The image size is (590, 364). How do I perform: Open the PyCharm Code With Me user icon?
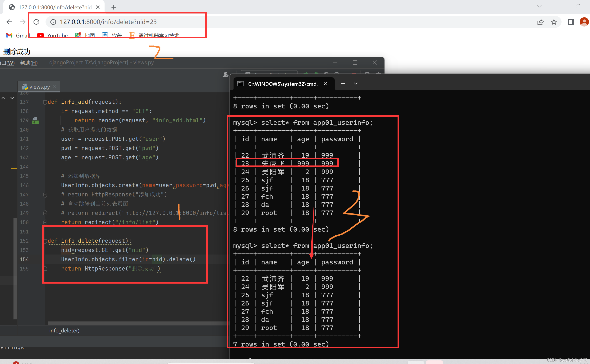point(225,75)
